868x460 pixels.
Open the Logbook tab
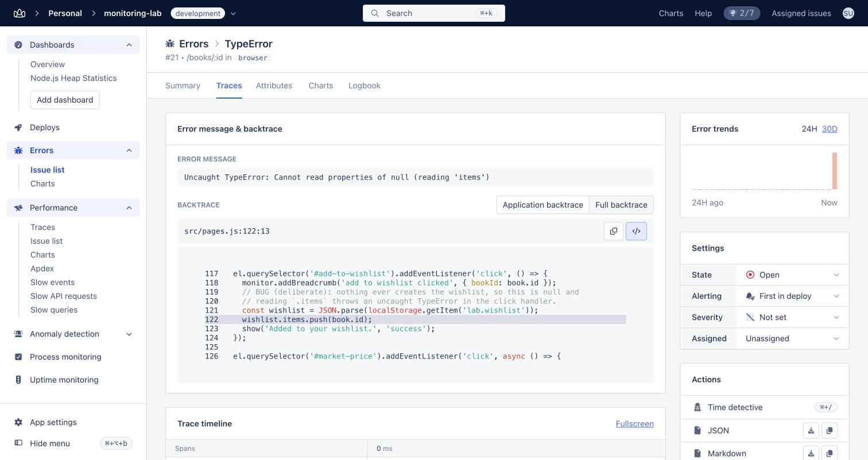[364, 85]
